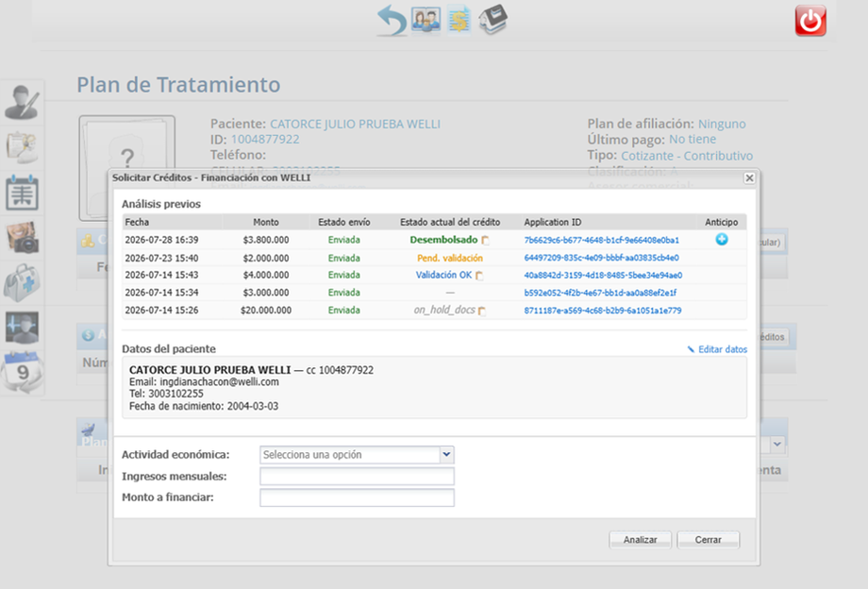The width and height of the screenshot is (868, 589).
Task: Copy the Desembolsado credit status clipboard icon
Action: (486, 241)
